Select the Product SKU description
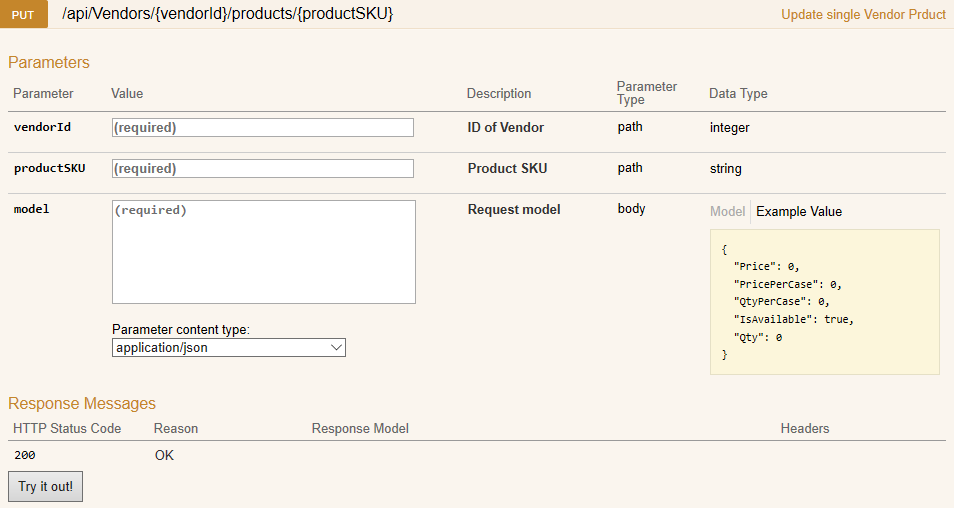954x508 pixels. [507, 169]
